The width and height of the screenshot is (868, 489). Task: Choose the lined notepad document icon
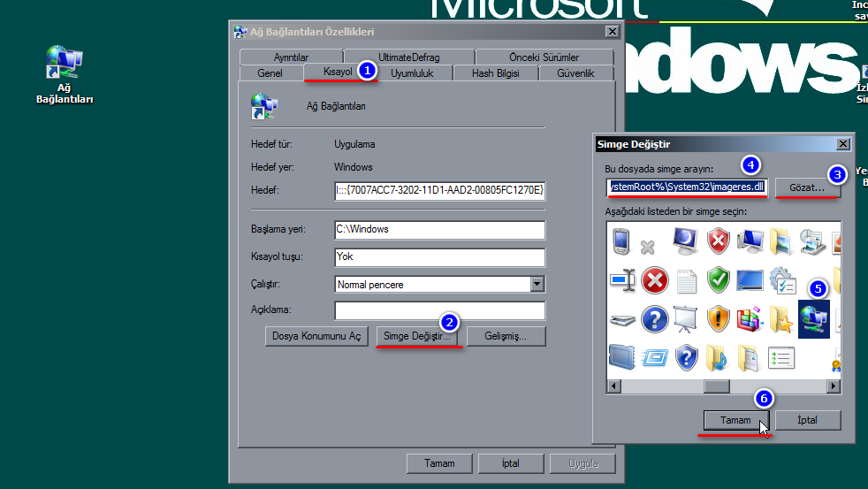click(x=687, y=281)
